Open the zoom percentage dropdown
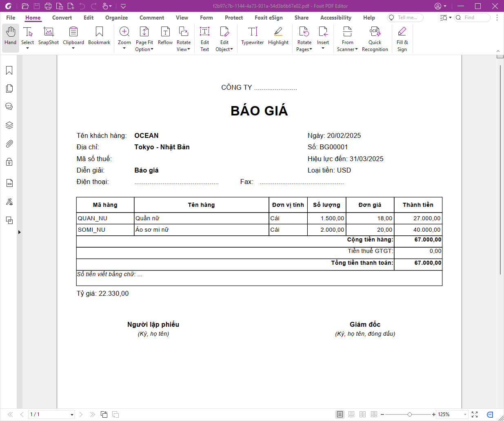This screenshot has height=421, width=504. coord(465,414)
